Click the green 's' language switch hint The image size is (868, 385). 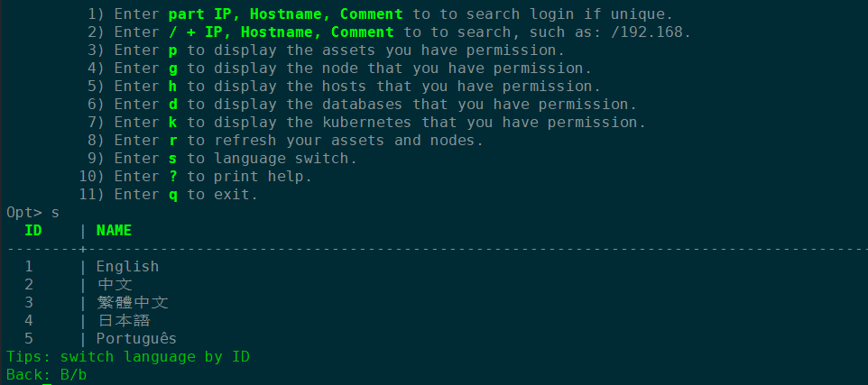173,159
